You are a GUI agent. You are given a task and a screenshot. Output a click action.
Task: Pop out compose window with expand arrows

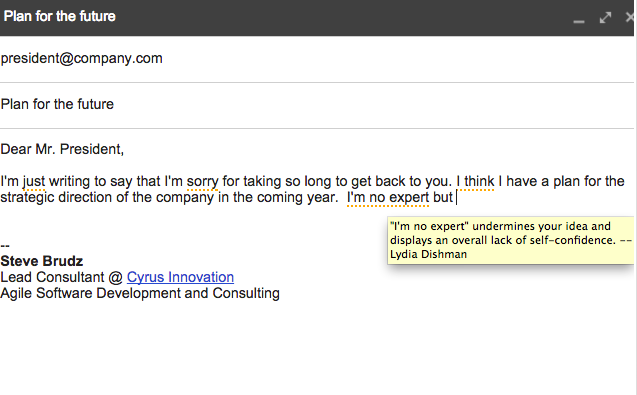click(605, 17)
